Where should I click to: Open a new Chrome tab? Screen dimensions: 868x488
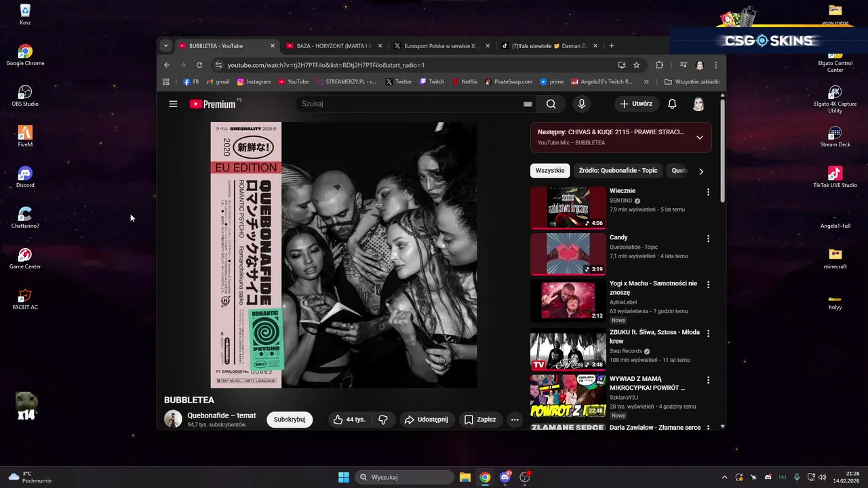[612, 45]
